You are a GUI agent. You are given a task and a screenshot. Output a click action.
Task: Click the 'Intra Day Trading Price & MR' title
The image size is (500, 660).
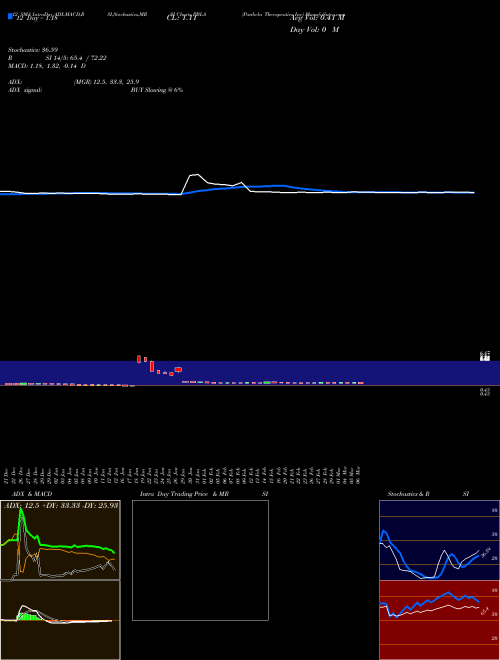pos(184,494)
